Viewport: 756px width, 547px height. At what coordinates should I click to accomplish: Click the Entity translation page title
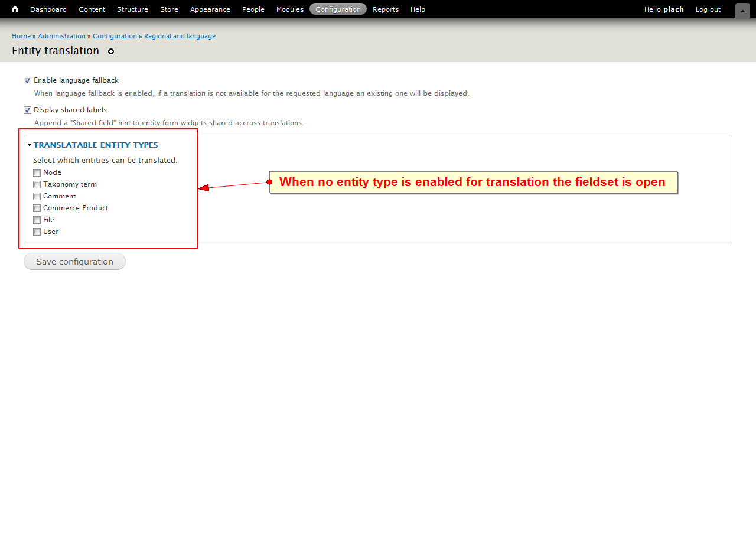56,51
